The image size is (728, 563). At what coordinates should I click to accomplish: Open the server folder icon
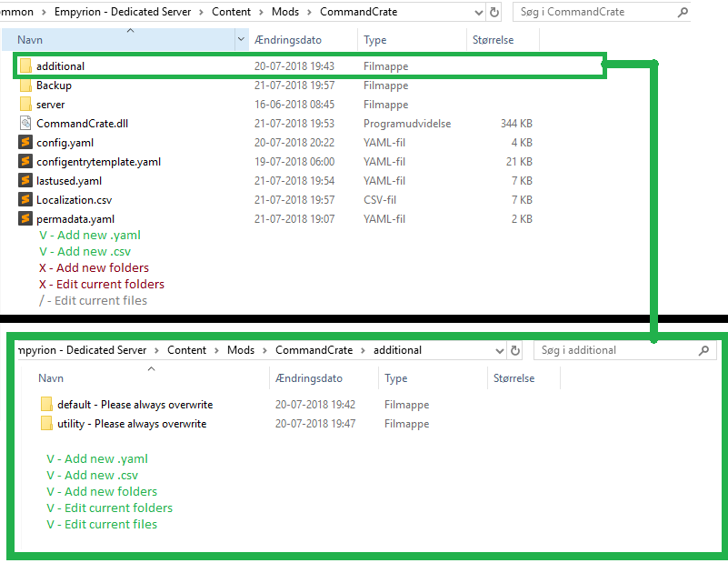pyautogui.click(x=26, y=105)
